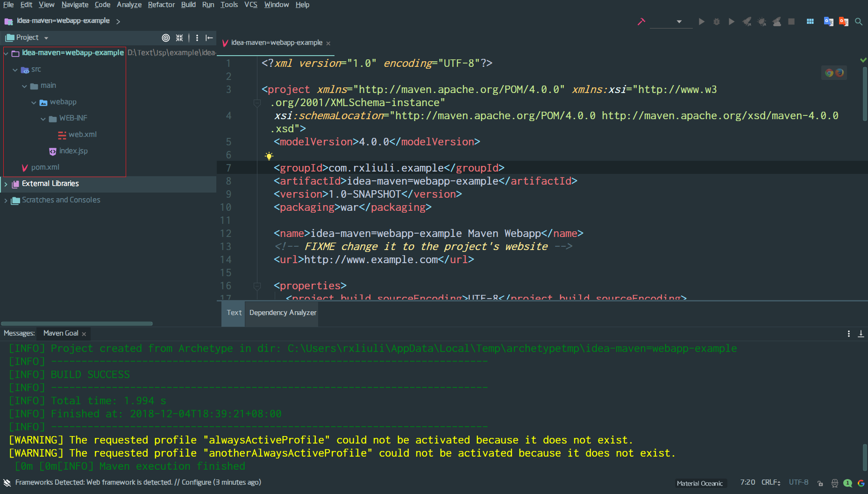Open Messages panel options three-dot icon
This screenshot has height=494, width=868.
tap(848, 334)
